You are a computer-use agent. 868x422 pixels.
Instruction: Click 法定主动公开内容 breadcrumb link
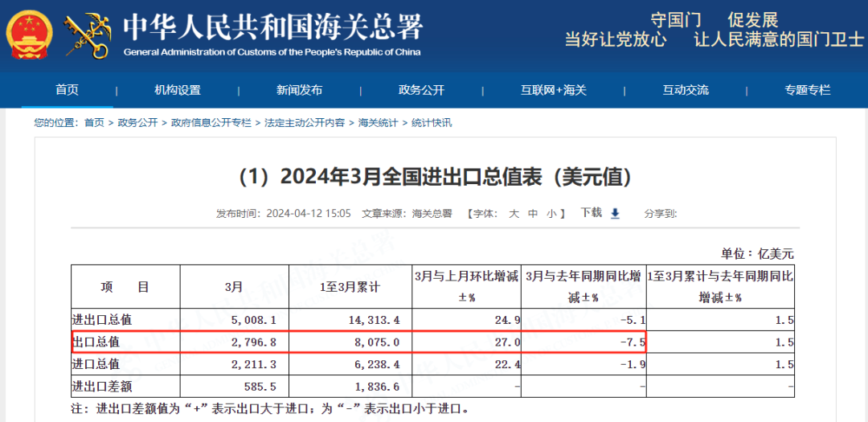click(x=305, y=123)
